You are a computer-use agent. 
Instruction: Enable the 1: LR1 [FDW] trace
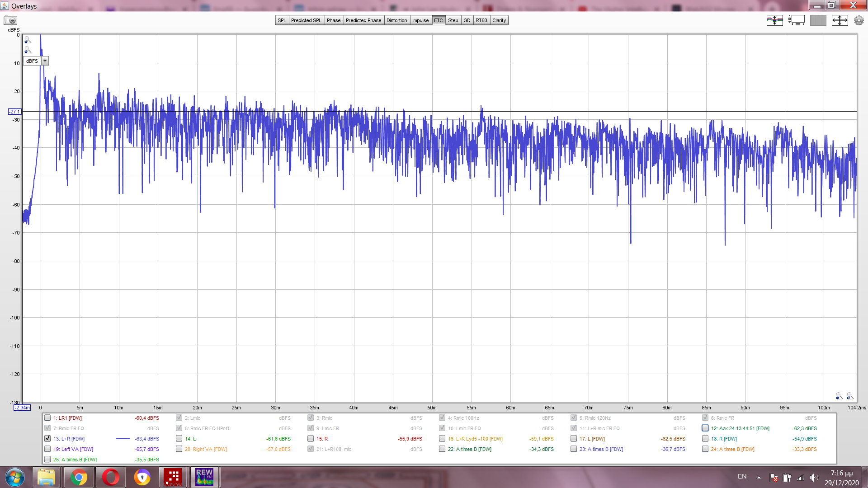point(47,418)
